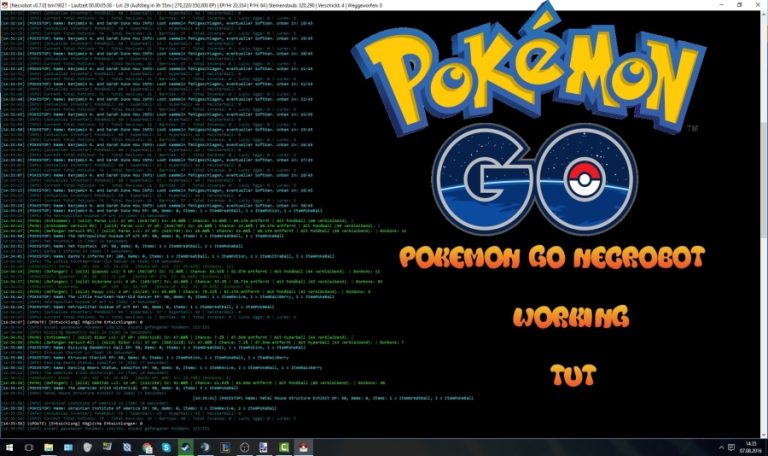Open File Explorer from the taskbar

(x=48, y=447)
